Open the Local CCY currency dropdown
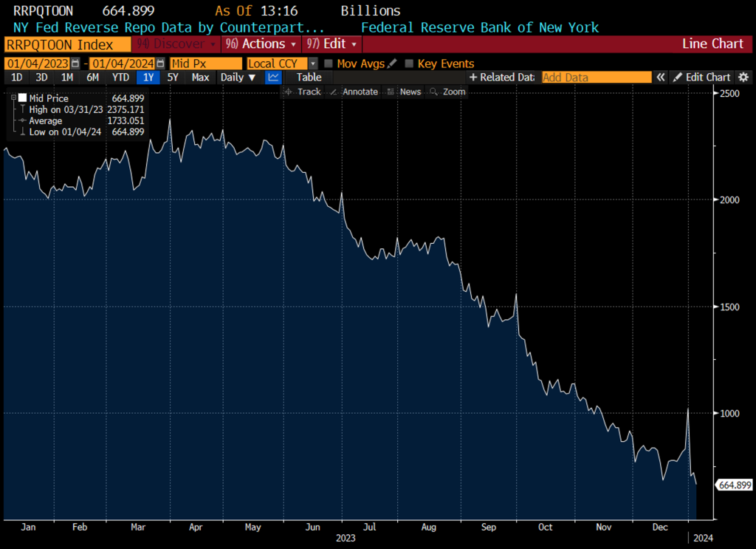This screenshot has width=756, height=549. pos(313,64)
